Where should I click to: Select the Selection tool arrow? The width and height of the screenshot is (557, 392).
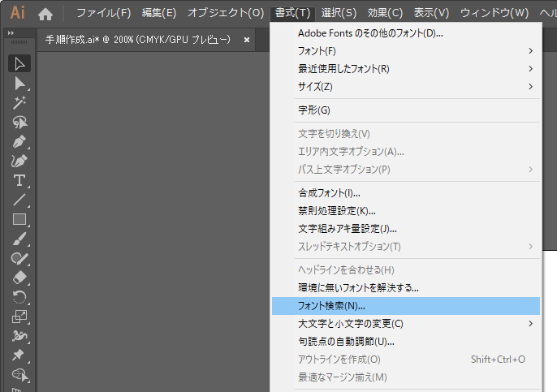click(19, 64)
